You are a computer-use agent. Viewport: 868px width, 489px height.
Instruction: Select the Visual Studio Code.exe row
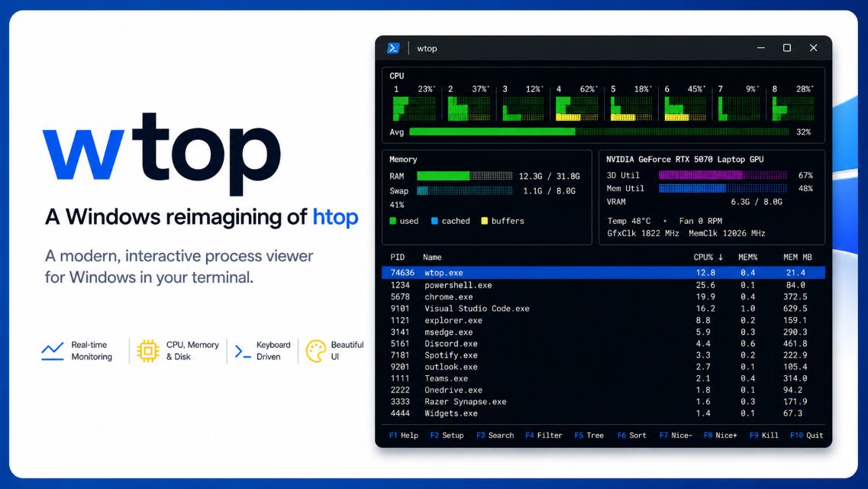(603, 309)
